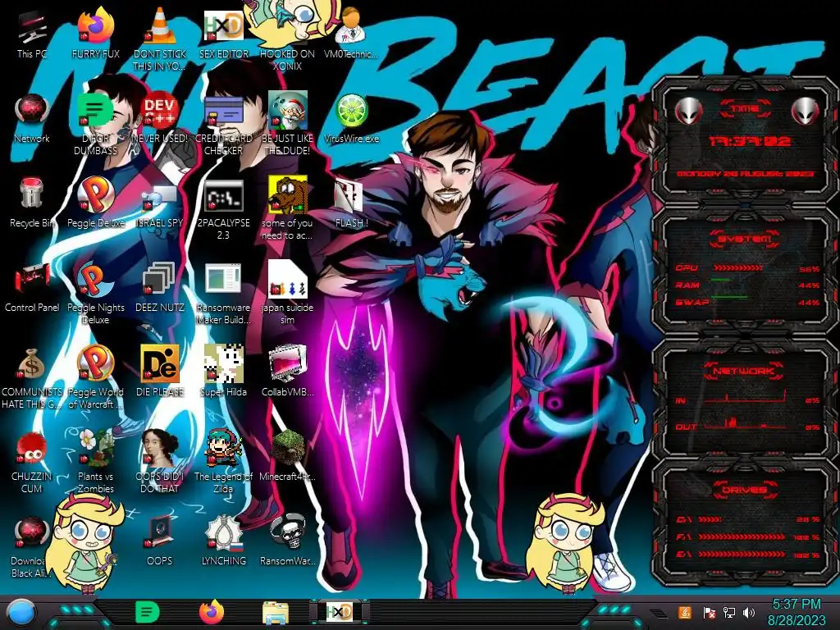Click the SYSTEM widget header
The height and width of the screenshot is (630, 840).
coord(744,239)
